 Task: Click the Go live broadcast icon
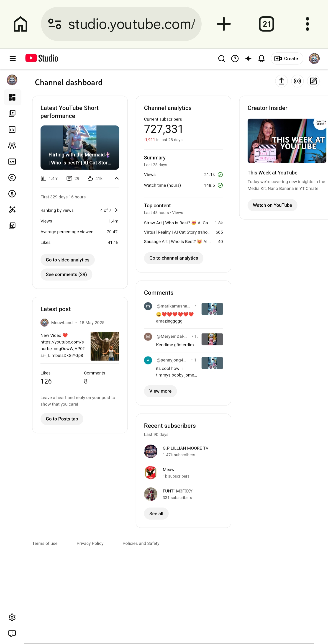pos(297,81)
